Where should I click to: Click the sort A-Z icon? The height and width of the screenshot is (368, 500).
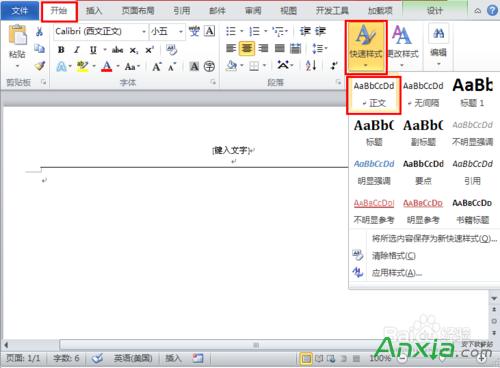[x=311, y=65]
